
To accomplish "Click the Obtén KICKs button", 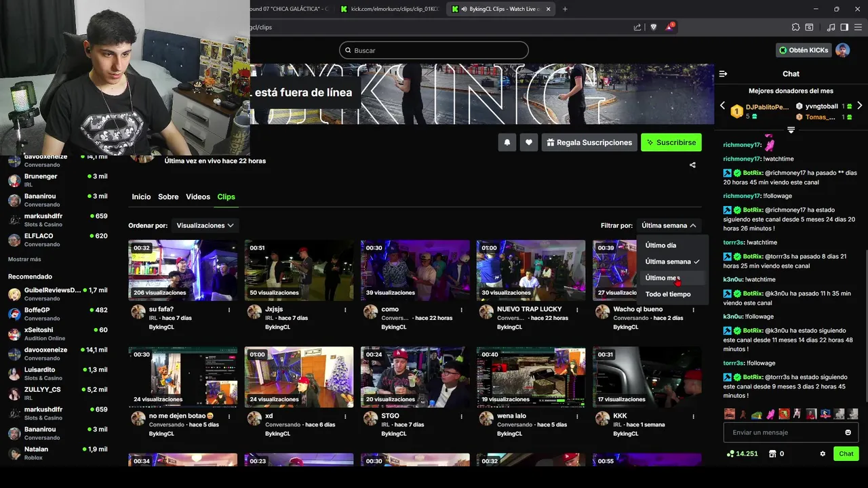I will coord(804,50).
